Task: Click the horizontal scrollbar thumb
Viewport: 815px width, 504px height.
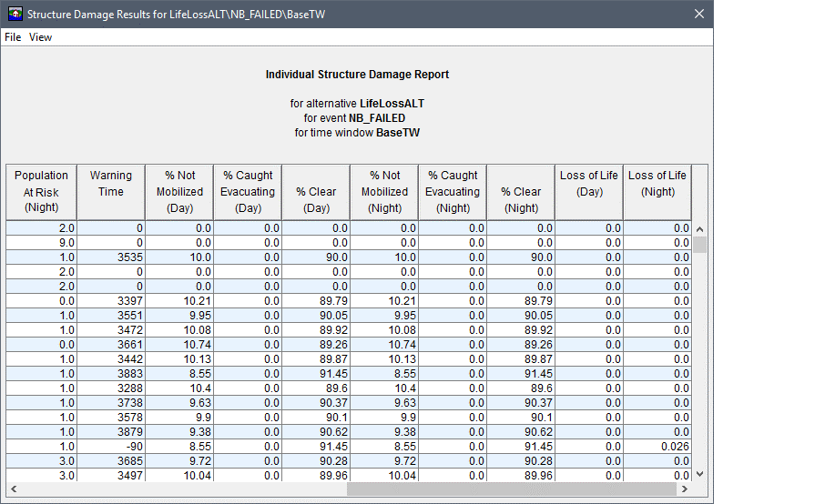Action: click(512, 489)
